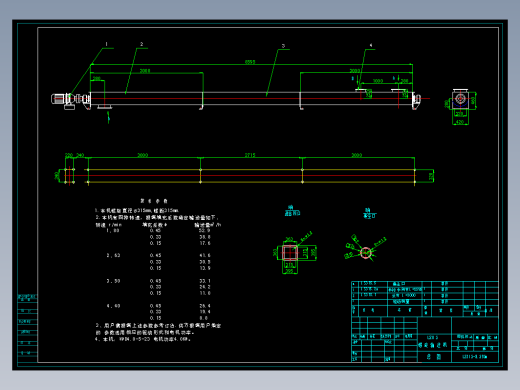
Task: Click the technical parameters heading text
Action: [154, 201]
